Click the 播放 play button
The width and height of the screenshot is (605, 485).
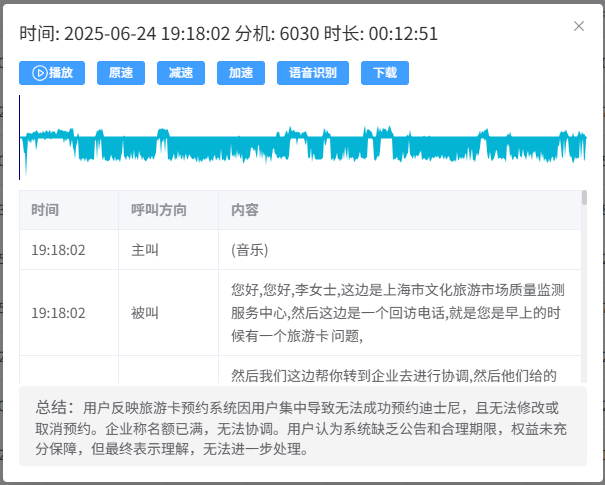pos(52,73)
